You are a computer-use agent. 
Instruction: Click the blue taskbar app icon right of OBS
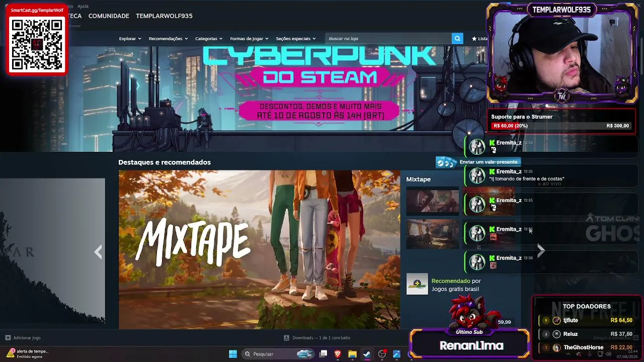[x=396, y=354]
